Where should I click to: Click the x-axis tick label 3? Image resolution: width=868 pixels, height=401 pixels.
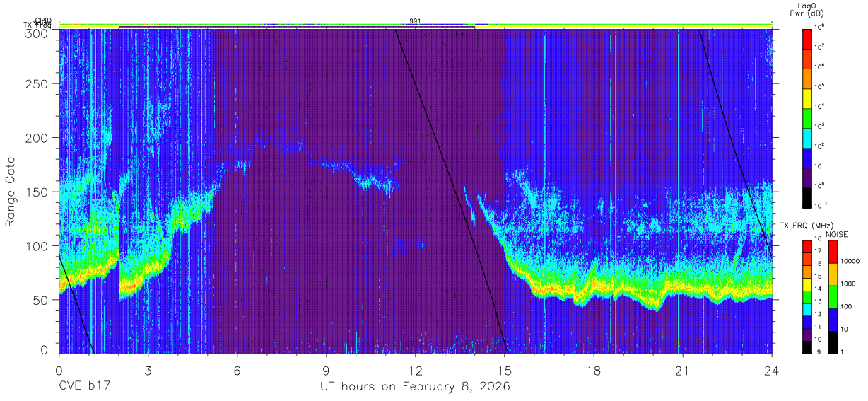(x=148, y=371)
